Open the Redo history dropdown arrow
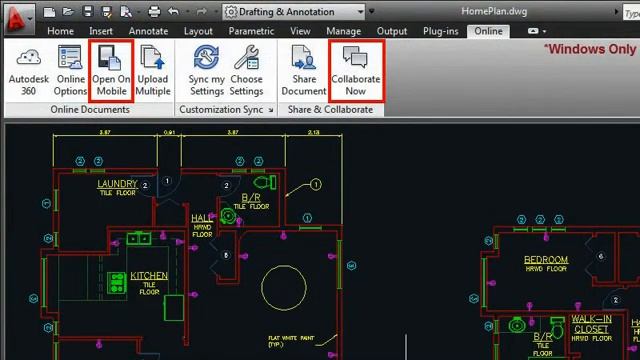Image resolution: width=640 pixels, height=360 pixels. coord(215,12)
